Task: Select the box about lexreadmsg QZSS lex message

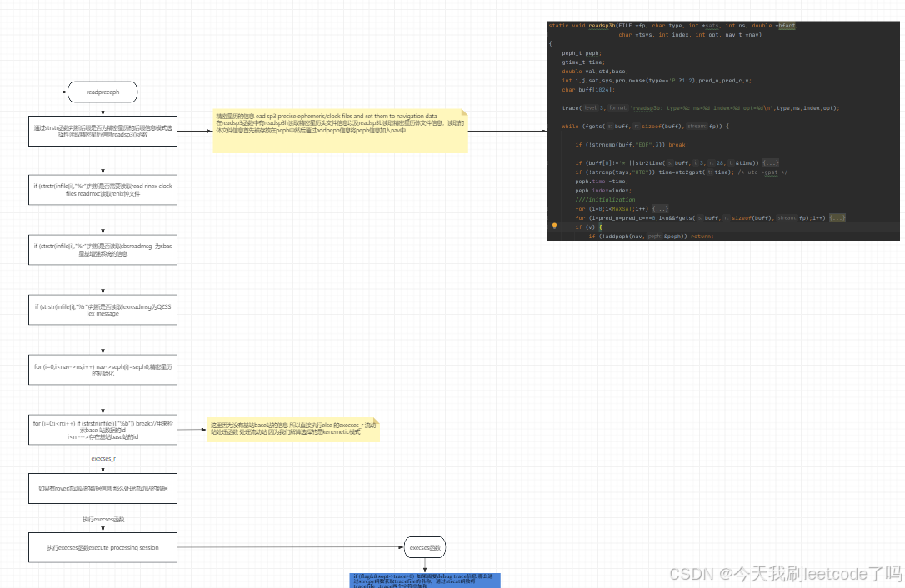Action: tap(102, 310)
